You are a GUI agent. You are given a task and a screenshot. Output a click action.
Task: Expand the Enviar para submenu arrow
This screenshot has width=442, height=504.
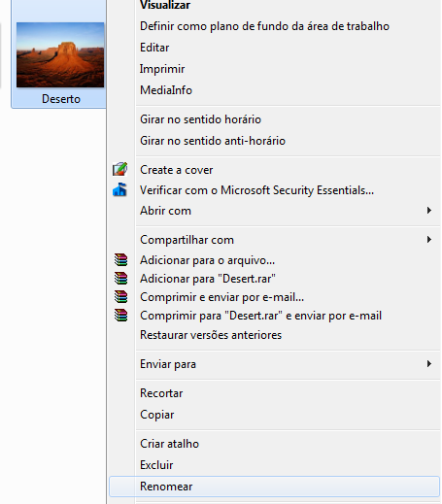pos(429,364)
